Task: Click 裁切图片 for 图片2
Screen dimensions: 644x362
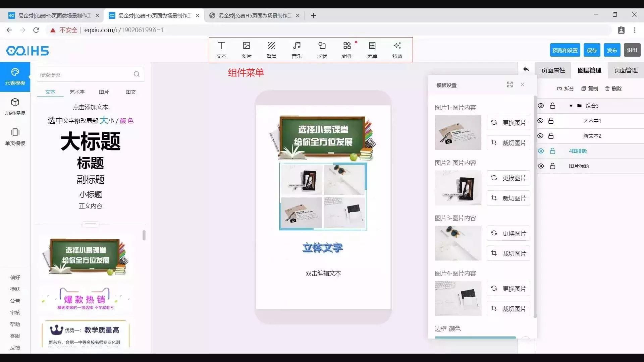Action: 508,198
